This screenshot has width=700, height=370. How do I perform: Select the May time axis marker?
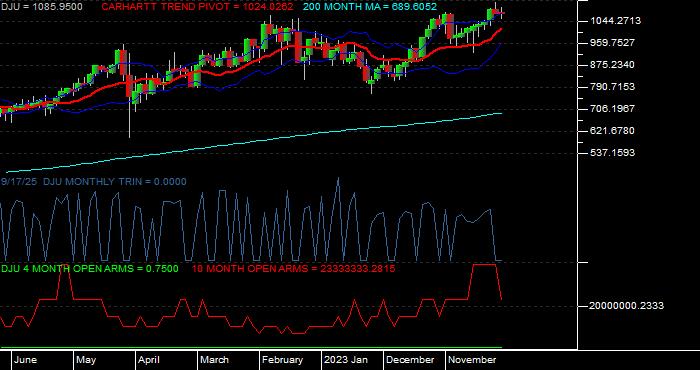(86, 360)
